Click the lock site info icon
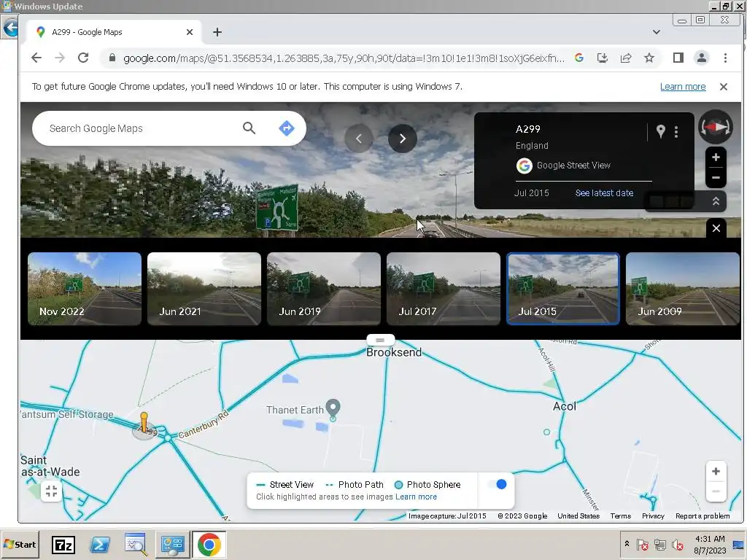Image resolution: width=747 pixels, height=560 pixels. [x=112, y=58]
